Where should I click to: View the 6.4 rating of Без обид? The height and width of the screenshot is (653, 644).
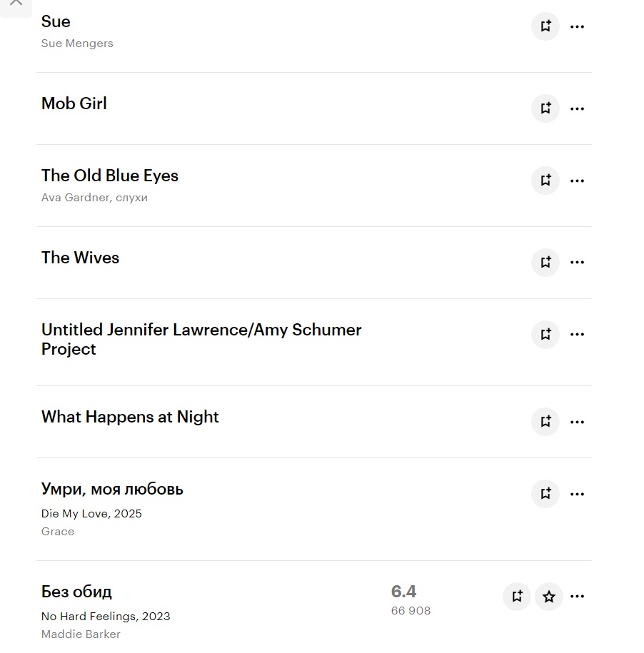tap(403, 592)
